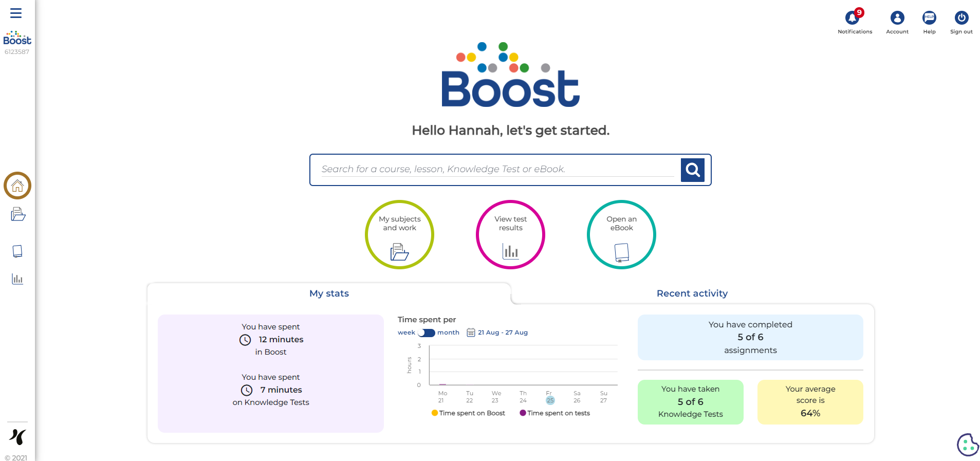Toggle the Time spent on tests legend

[x=555, y=413]
